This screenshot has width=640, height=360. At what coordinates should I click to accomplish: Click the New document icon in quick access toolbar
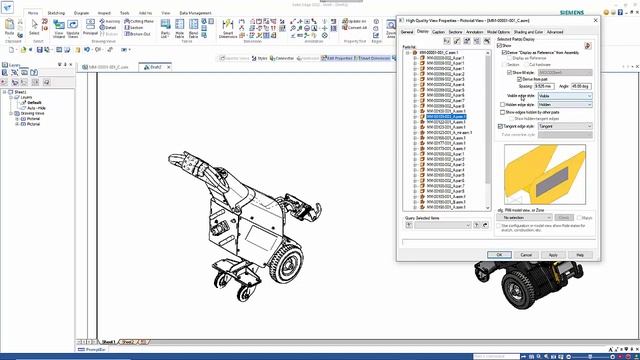pyautogui.click(x=11, y=50)
